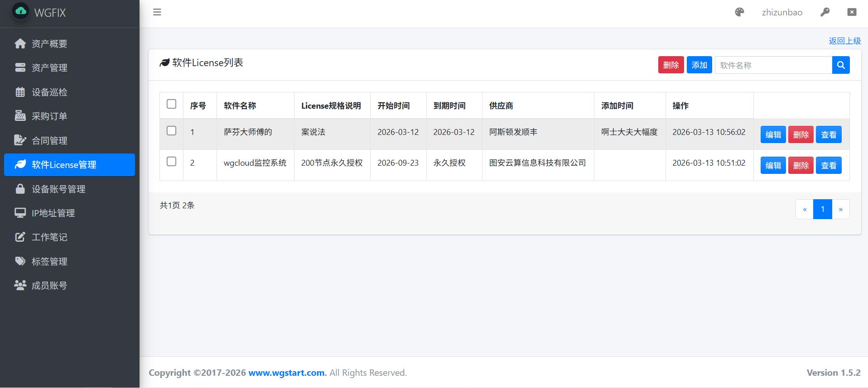Image resolution: width=868 pixels, height=388 pixels.
Task: Click the 返回上级 link
Action: click(x=844, y=41)
